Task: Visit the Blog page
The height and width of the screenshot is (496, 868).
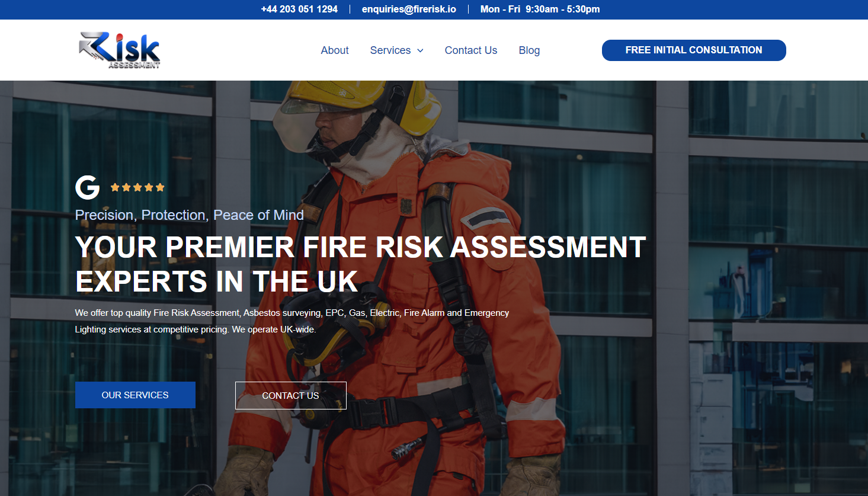Action: 529,50
